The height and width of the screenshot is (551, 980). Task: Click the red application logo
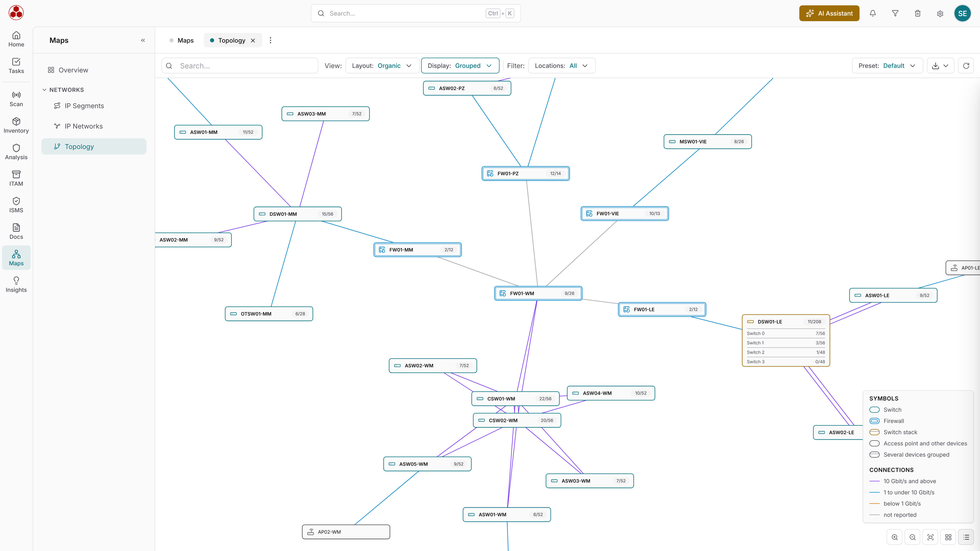[16, 13]
